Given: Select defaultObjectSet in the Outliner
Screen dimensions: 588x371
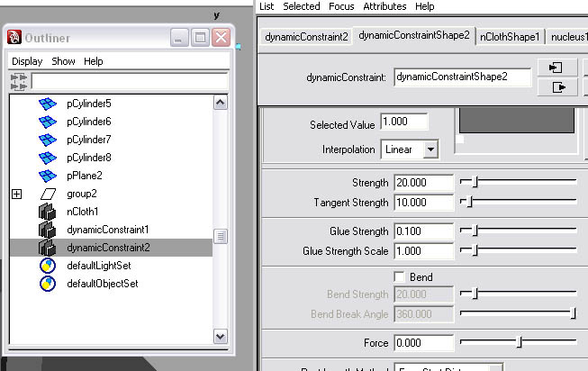Looking at the screenshot, I should pos(103,284).
